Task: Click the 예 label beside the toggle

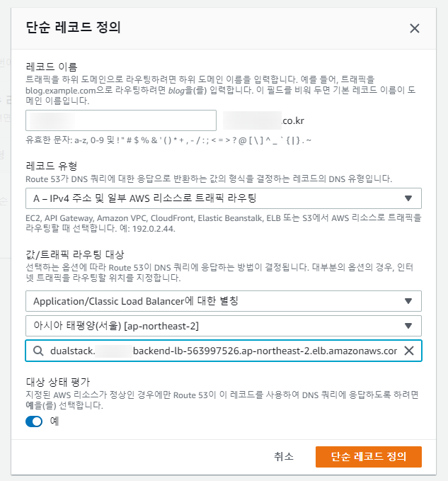Action: click(x=54, y=421)
